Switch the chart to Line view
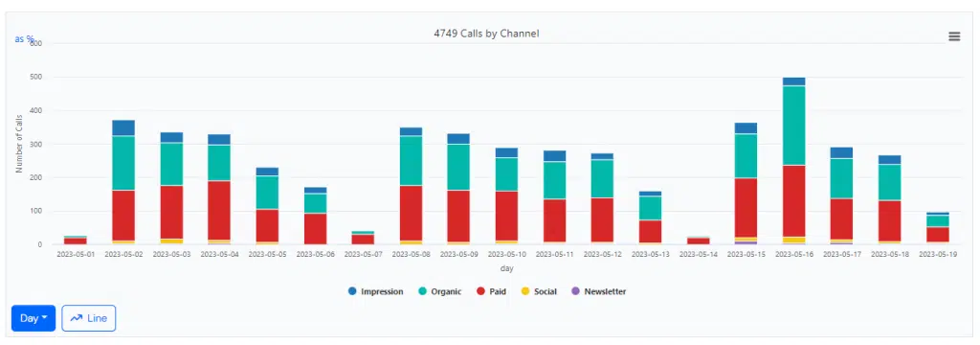The width and height of the screenshot is (980, 345). pos(89,318)
